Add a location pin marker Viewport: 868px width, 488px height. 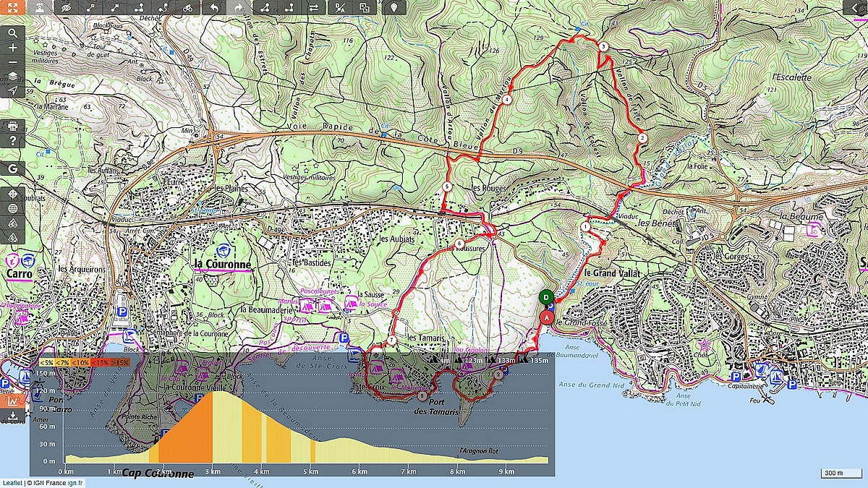tap(393, 8)
